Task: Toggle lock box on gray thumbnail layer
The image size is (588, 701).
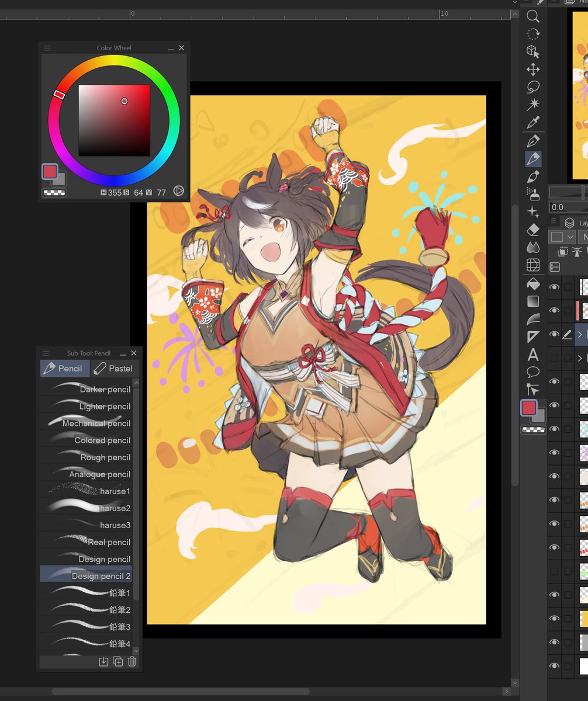Action: pyautogui.click(x=568, y=643)
